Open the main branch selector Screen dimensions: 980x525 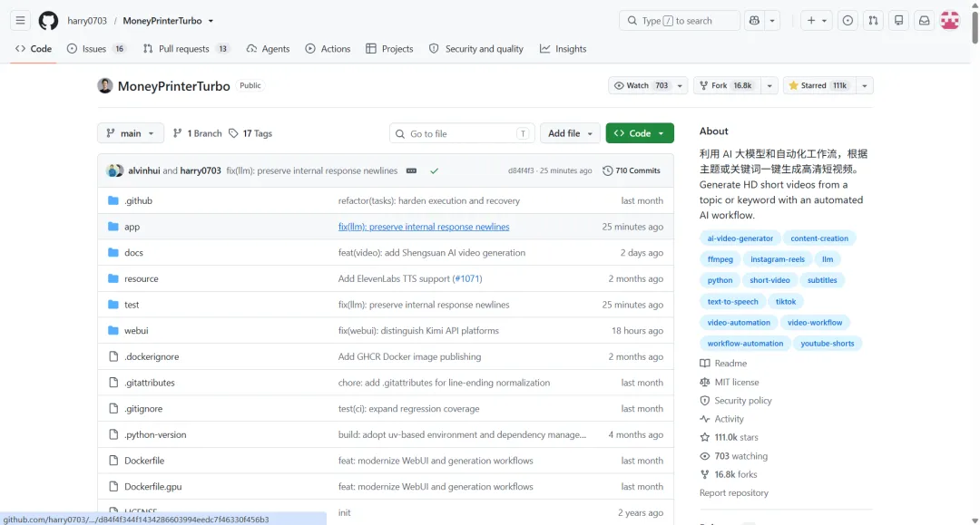point(131,133)
